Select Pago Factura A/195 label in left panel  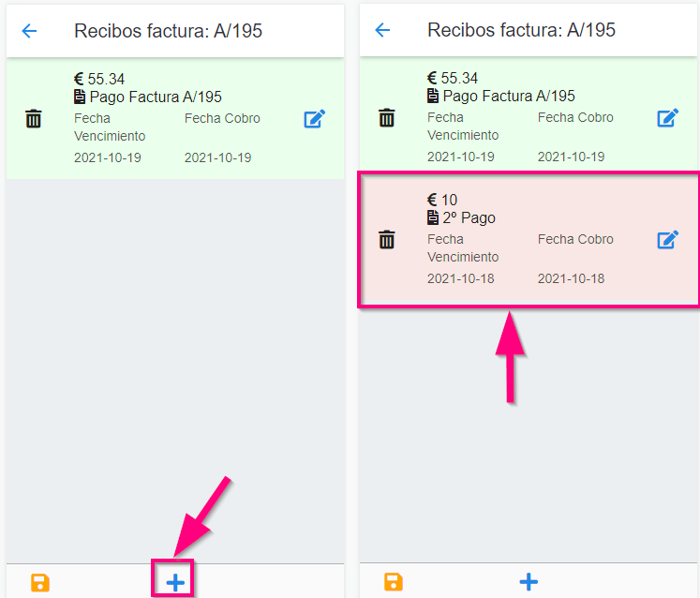click(155, 97)
